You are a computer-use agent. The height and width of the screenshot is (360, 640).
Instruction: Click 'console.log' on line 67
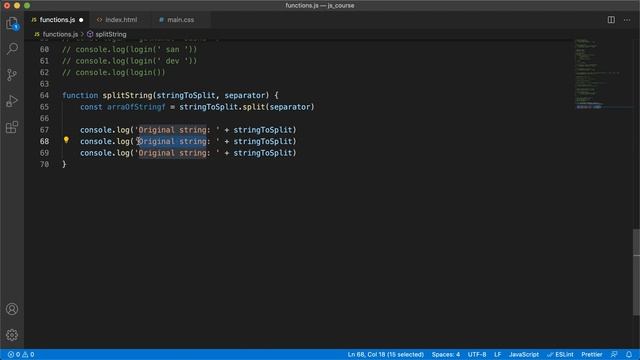point(105,130)
